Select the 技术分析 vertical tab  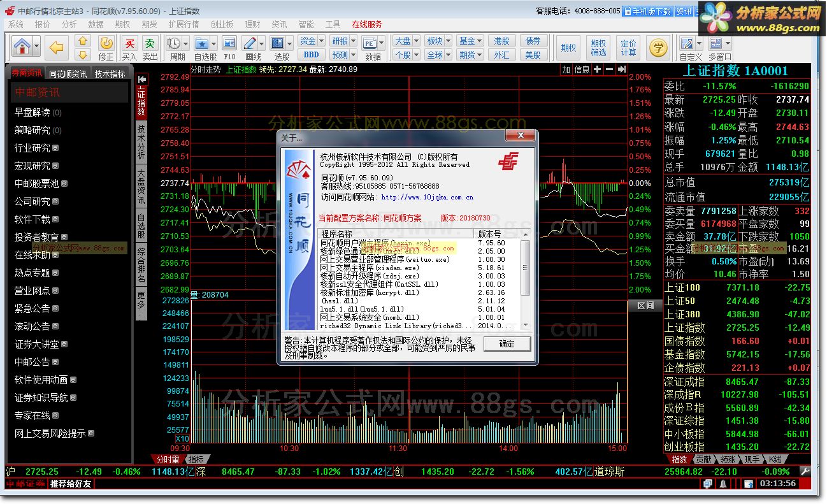pyautogui.click(x=141, y=141)
